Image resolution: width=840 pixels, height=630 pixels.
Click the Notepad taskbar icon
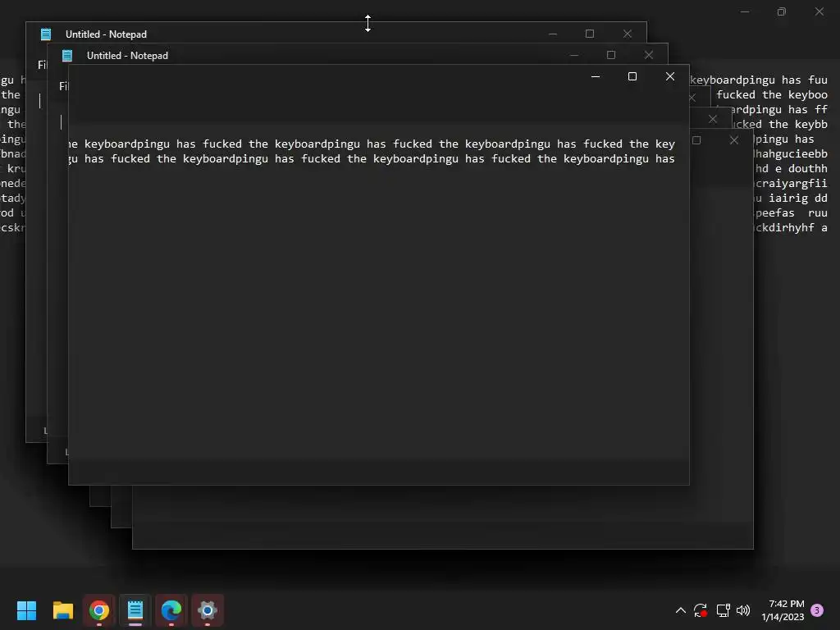135,610
